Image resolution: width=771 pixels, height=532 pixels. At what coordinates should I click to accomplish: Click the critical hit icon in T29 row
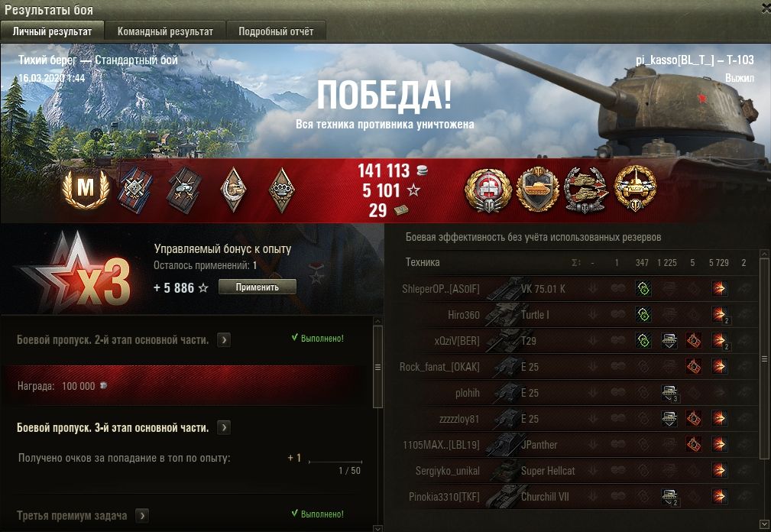693,341
